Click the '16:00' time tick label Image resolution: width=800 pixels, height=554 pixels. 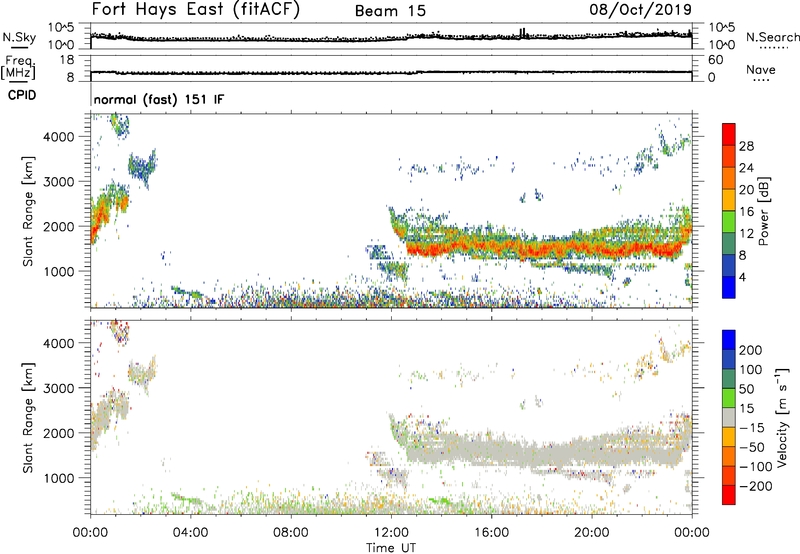tap(491, 533)
